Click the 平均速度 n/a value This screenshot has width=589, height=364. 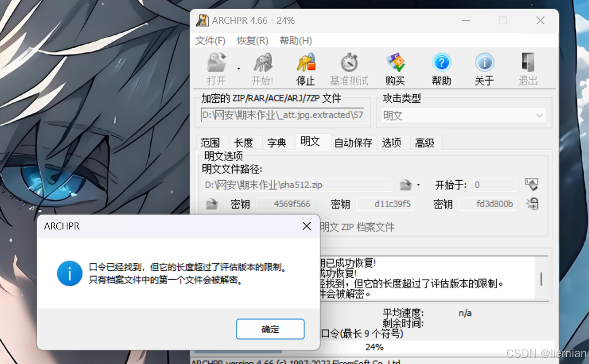(x=465, y=313)
